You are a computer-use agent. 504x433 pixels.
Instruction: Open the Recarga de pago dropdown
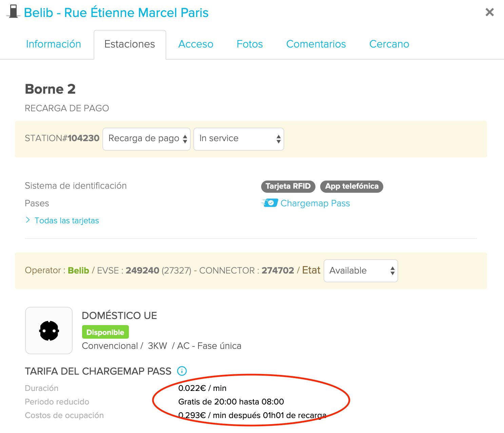tap(147, 139)
